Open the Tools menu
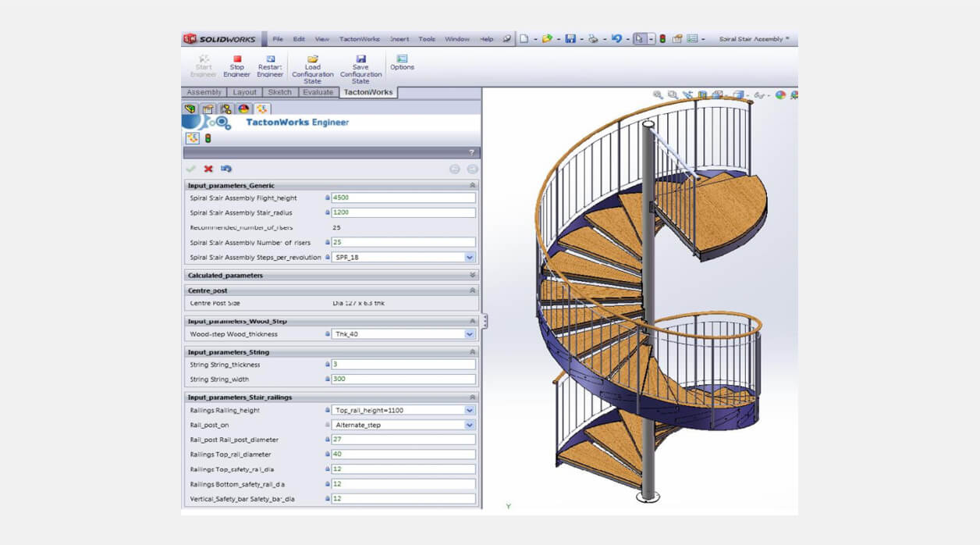 426,38
